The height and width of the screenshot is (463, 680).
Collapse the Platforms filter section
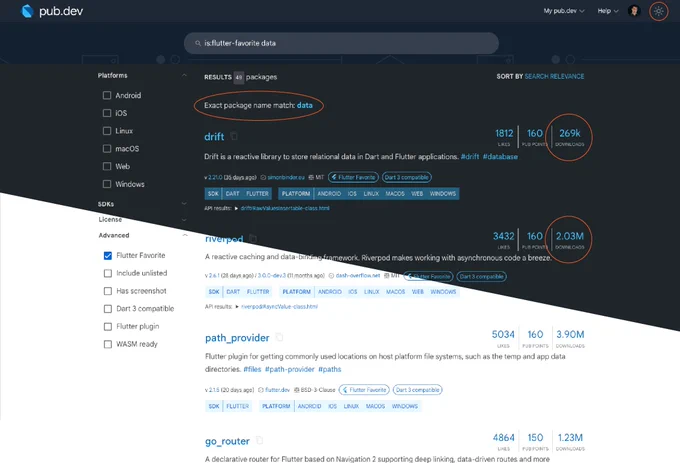[x=184, y=75]
